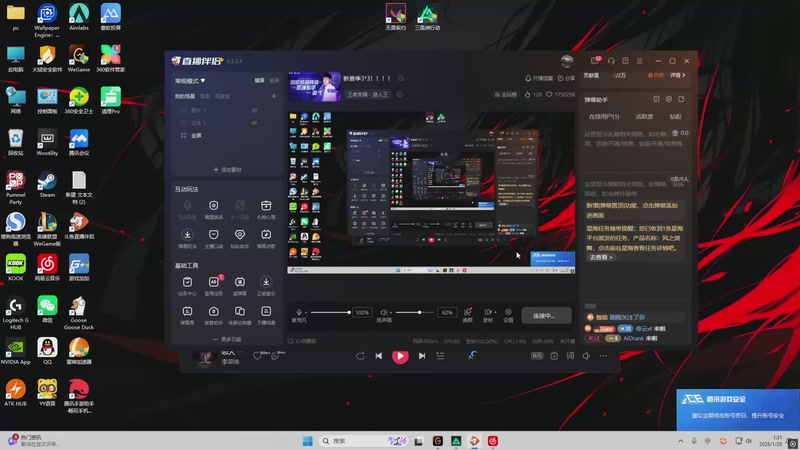
Task: Adjust microphone volume slider
Action: tap(330, 312)
